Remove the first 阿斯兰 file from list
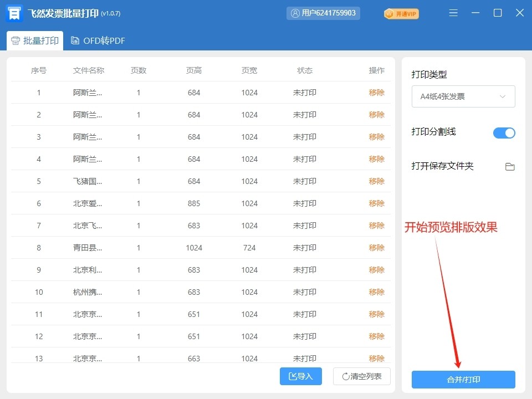 point(376,93)
